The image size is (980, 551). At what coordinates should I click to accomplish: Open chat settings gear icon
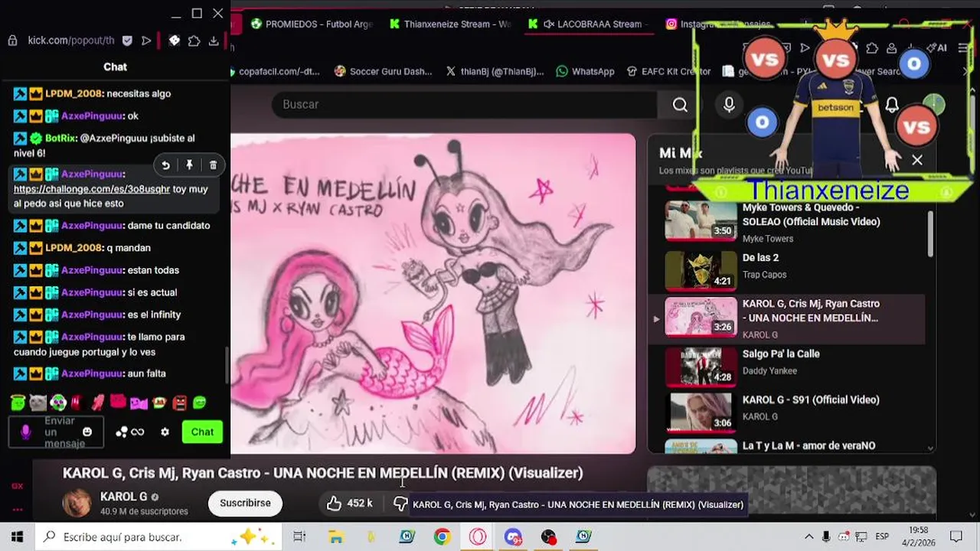(165, 432)
